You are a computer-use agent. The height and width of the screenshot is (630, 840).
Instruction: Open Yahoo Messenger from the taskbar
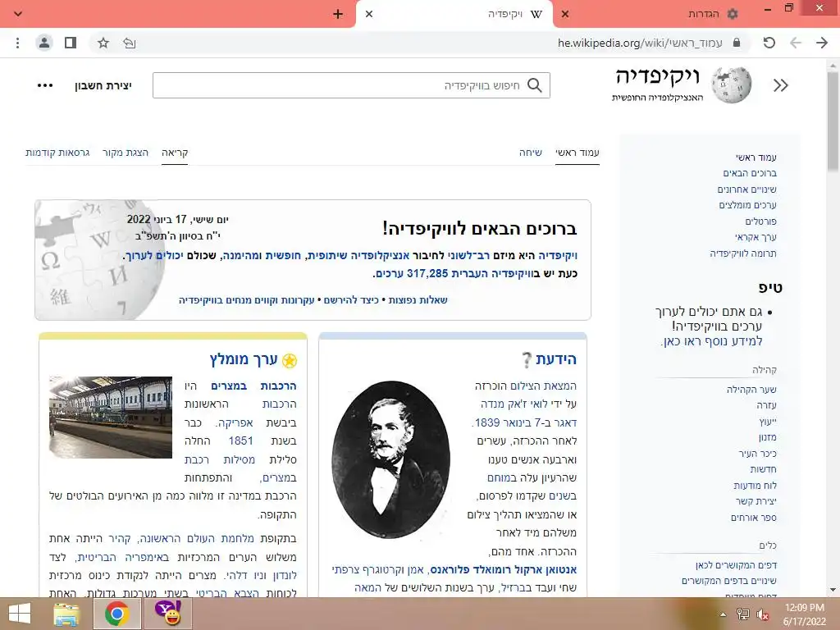pyautogui.click(x=167, y=614)
